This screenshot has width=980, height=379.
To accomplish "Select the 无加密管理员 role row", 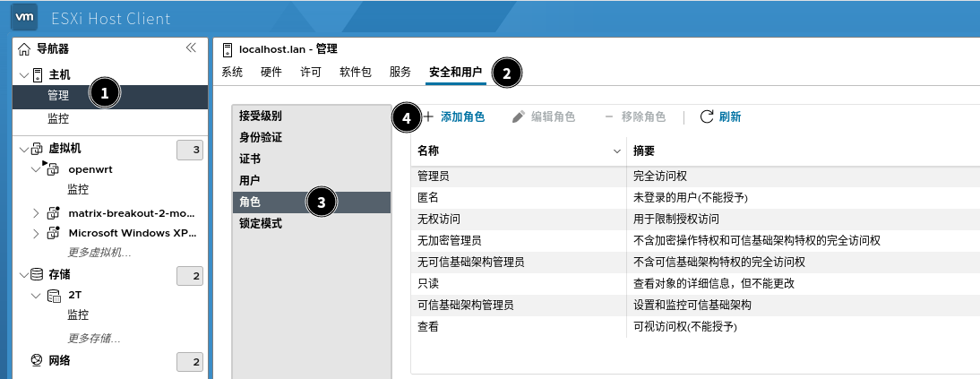I will pos(695,240).
